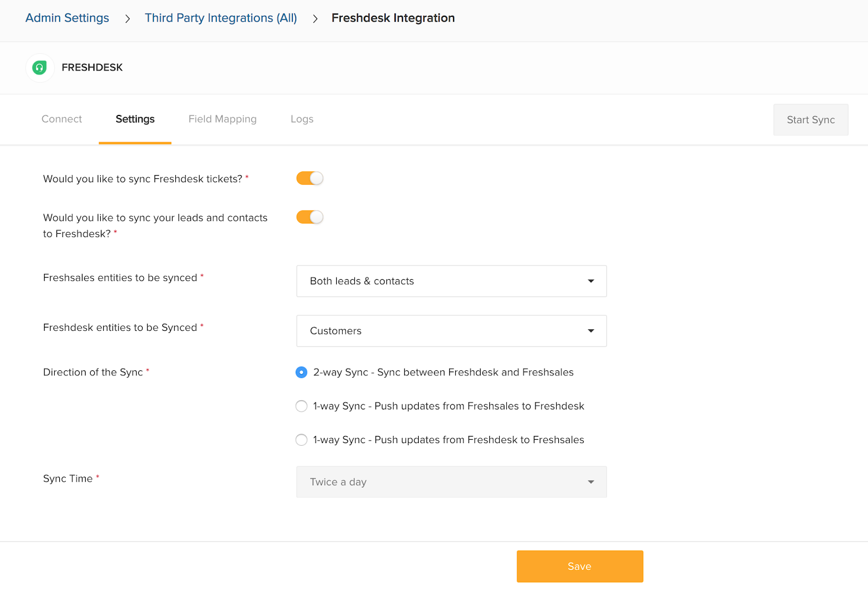Viewport: 868px width, 596px height.
Task: Open Freshsales entities to be synced dropdown
Action: tap(451, 281)
